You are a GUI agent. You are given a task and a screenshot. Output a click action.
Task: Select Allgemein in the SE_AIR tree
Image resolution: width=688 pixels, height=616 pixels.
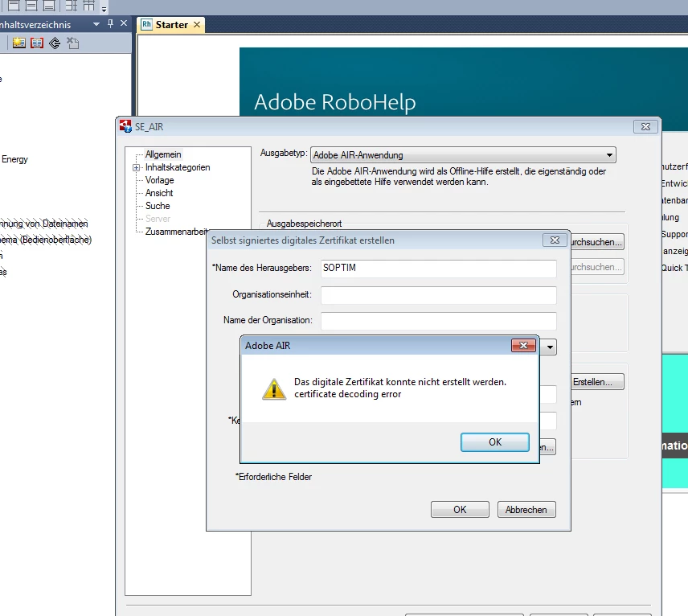coord(163,154)
